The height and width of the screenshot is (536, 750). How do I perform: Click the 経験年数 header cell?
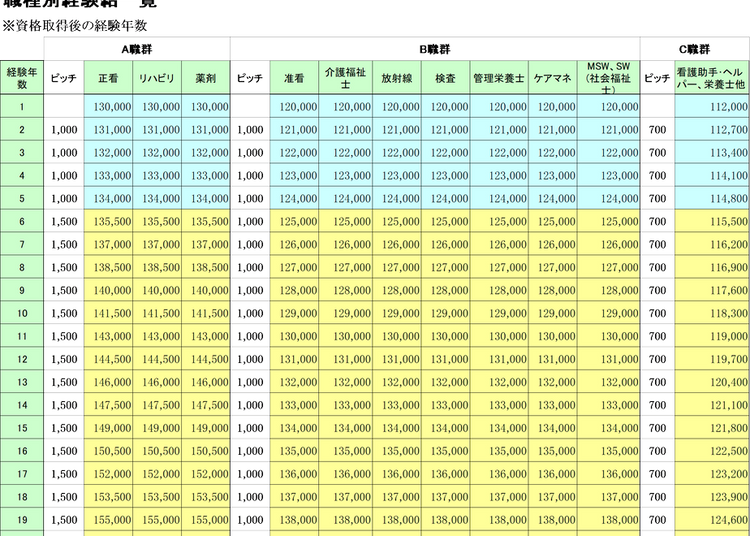tap(22, 78)
